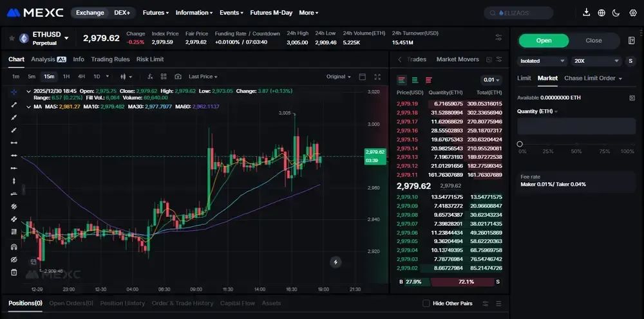Open the Isolated margin mode dropdown
This screenshot has height=319, width=644.
click(x=542, y=61)
